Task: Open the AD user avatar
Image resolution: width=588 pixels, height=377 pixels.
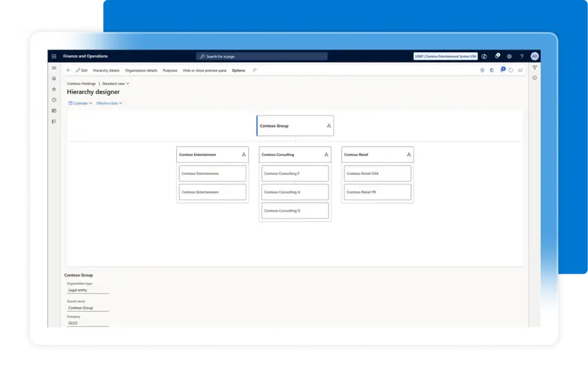Action: coord(535,56)
